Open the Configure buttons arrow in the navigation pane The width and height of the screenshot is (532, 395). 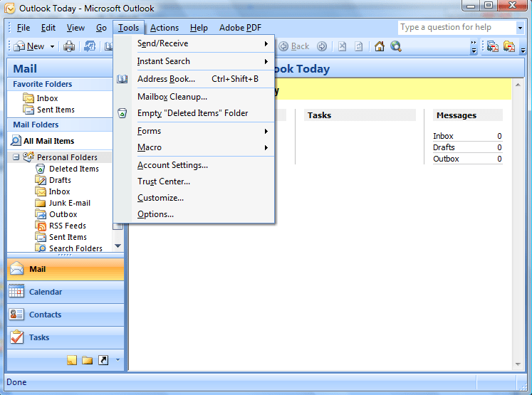tap(118, 359)
